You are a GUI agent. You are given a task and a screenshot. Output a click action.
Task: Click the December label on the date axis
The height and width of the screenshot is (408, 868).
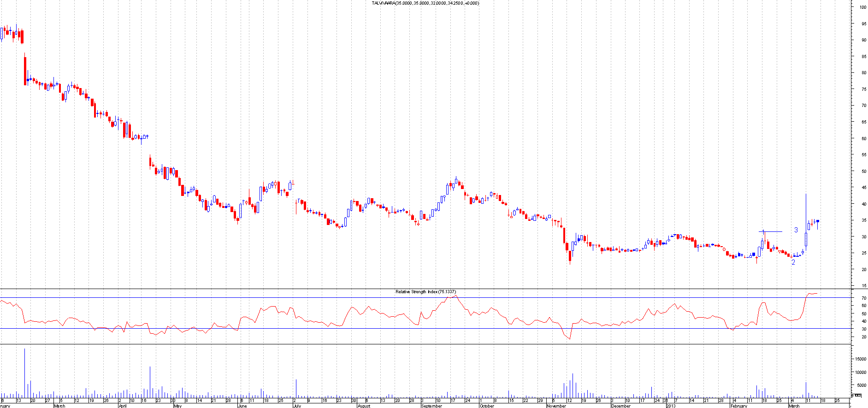coord(620,406)
